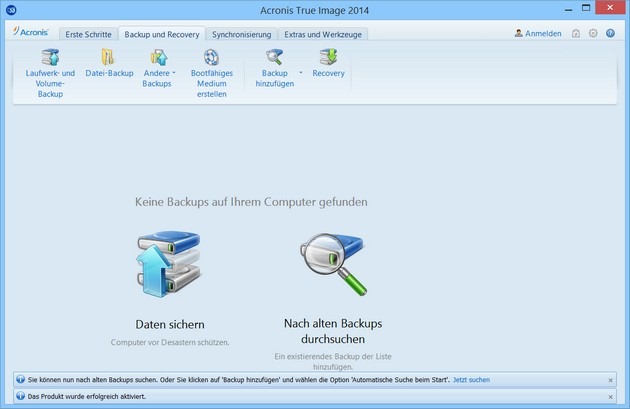Image resolution: width=630 pixels, height=409 pixels.
Task: Click the Jetzt suchen link
Action: (x=471, y=380)
